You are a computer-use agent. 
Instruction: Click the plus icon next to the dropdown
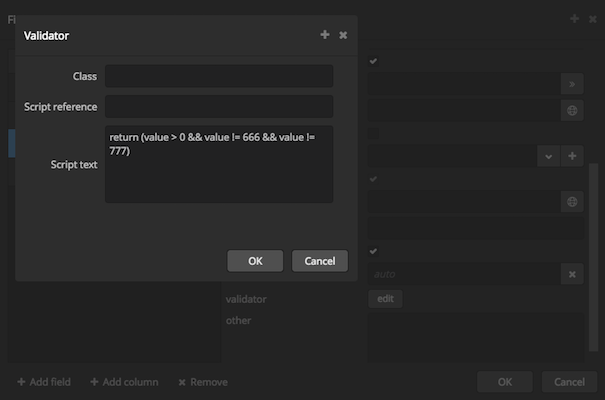[x=572, y=156]
